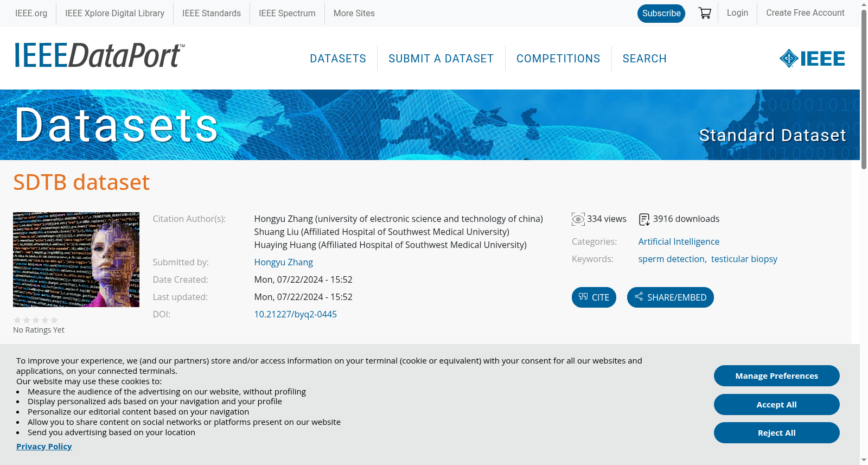Open the shopping cart icon
868x465 pixels.
tap(705, 13)
